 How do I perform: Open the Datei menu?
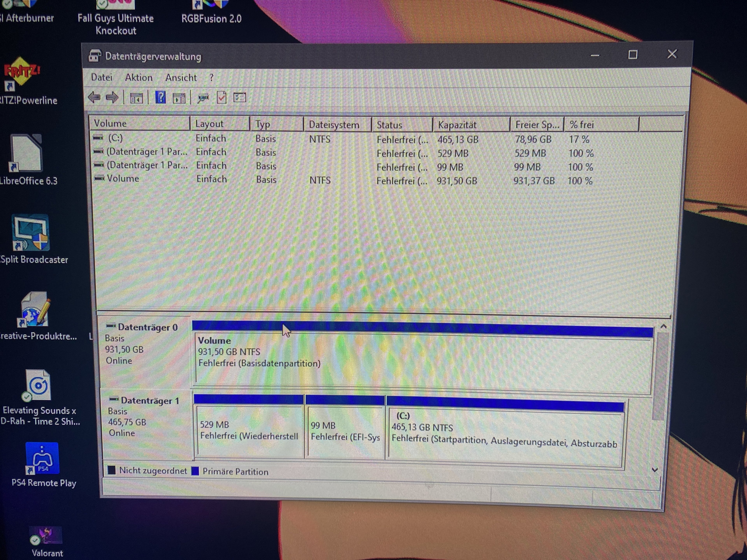tap(101, 78)
